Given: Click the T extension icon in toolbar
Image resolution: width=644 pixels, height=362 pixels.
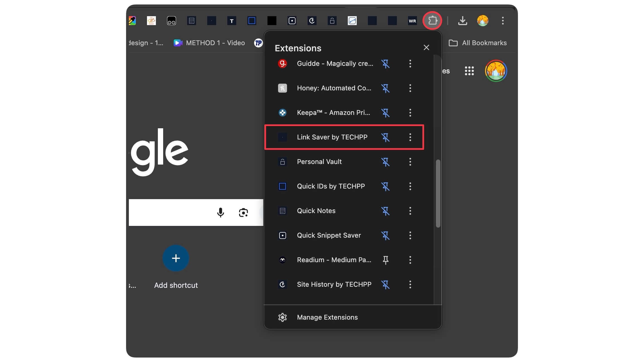Looking at the screenshot, I should point(231,21).
